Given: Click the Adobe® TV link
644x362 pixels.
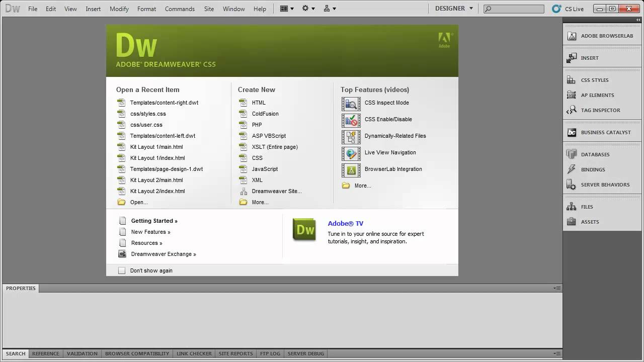Looking at the screenshot, I should 345,223.
